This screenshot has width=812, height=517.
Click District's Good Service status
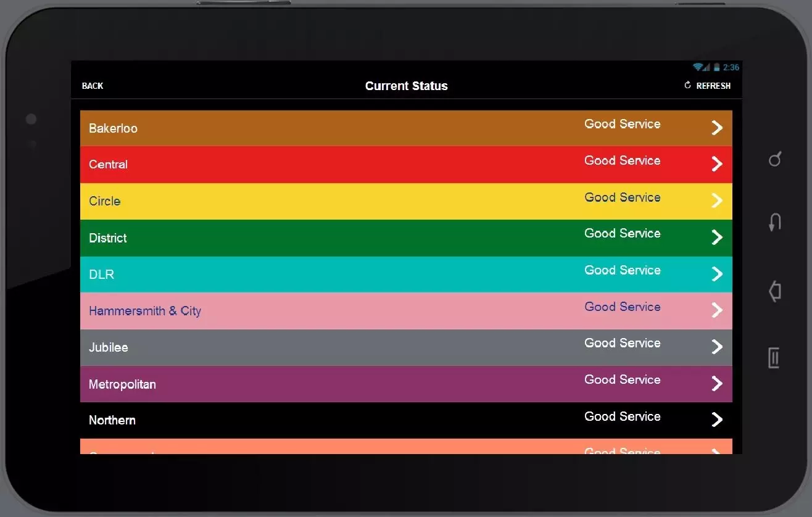623,233
